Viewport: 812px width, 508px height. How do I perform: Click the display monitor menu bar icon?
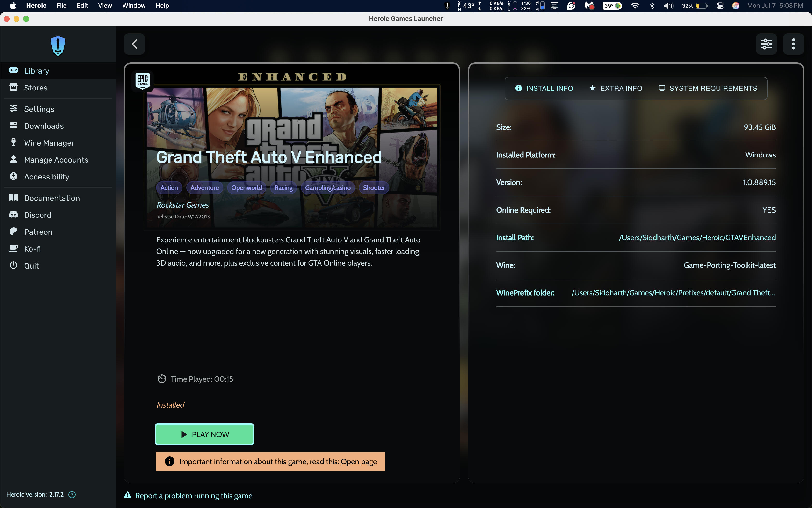[554, 6]
